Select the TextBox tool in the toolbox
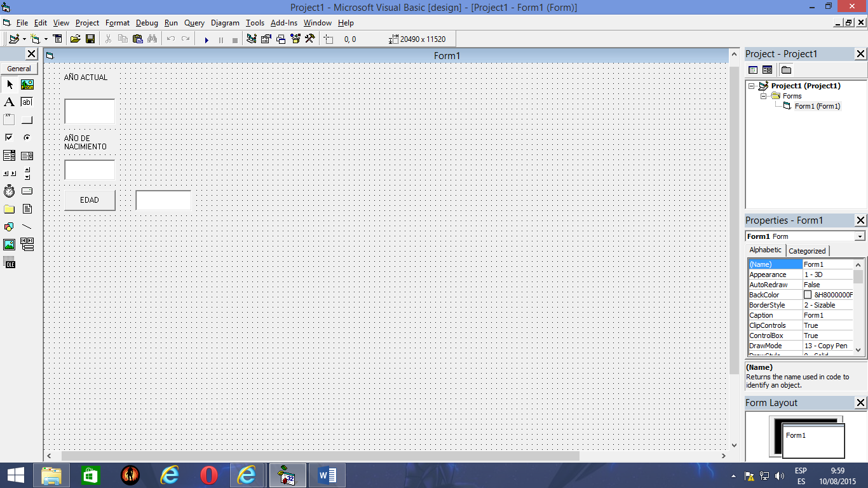The height and width of the screenshot is (488, 868). click(x=26, y=102)
